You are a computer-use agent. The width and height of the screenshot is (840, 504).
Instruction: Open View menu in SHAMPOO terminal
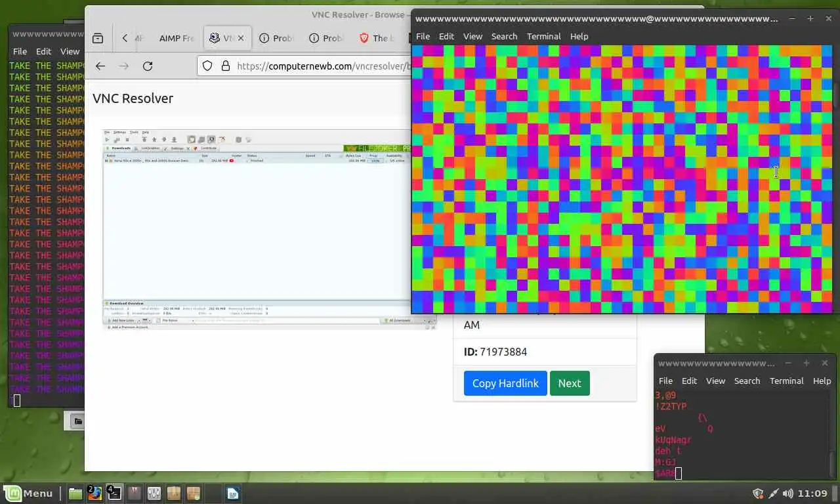[70, 51]
